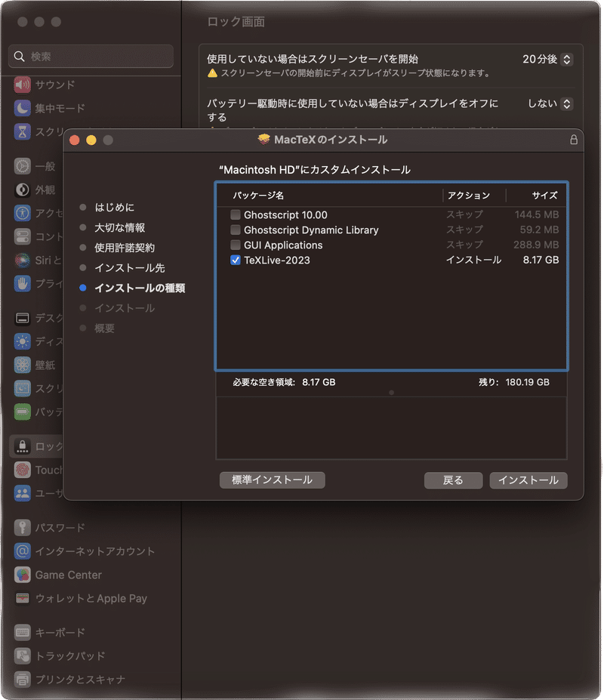Click the lock icon in MacTeX installer title bar
This screenshot has height=700, width=604.
pyautogui.click(x=574, y=140)
